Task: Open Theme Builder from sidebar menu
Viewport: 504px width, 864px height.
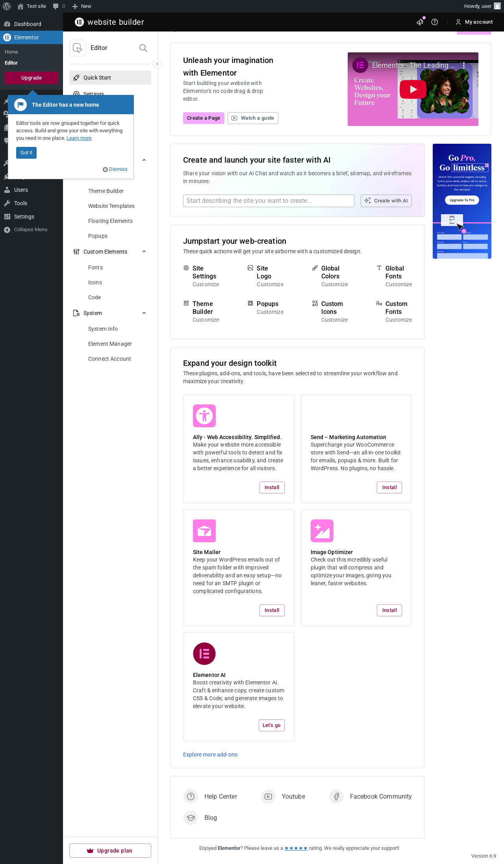Action: (x=106, y=191)
